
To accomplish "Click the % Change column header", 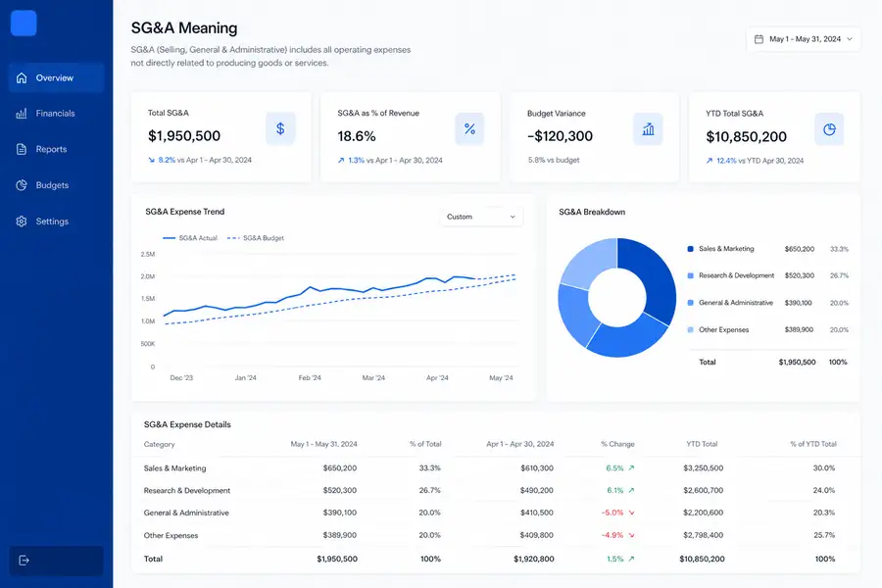I will tap(617, 444).
